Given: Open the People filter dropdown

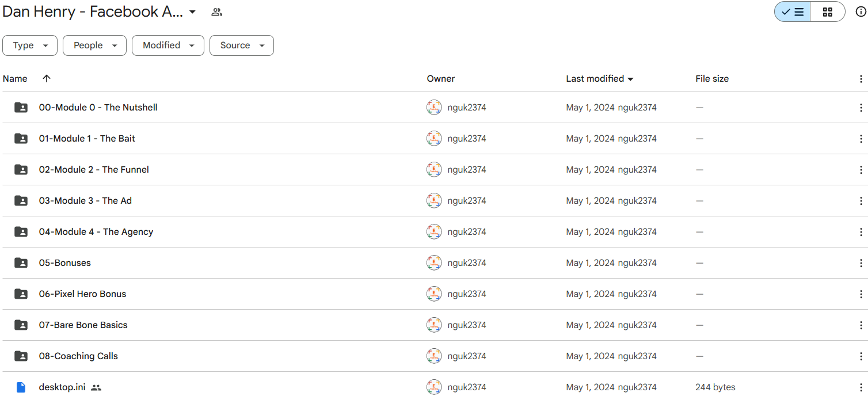Looking at the screenshot, I should [94, 45].
